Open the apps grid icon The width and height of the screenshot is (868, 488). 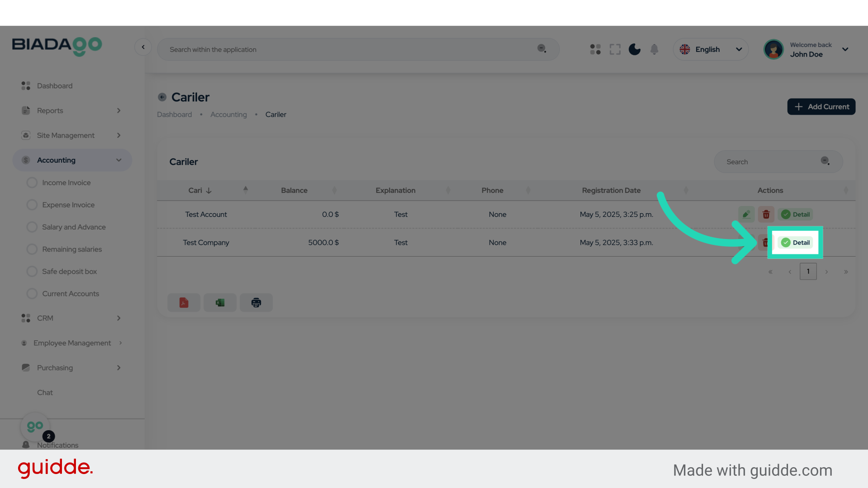pos(595,49)
